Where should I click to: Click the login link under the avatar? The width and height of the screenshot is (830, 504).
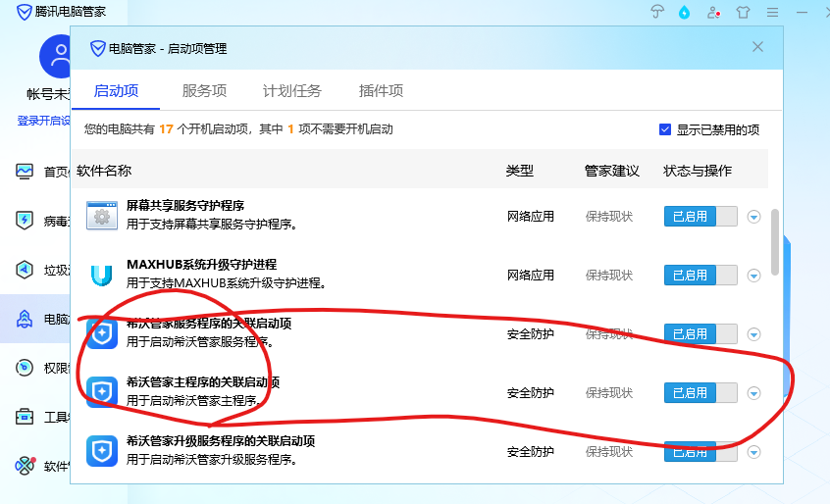[x=43, y=121]
